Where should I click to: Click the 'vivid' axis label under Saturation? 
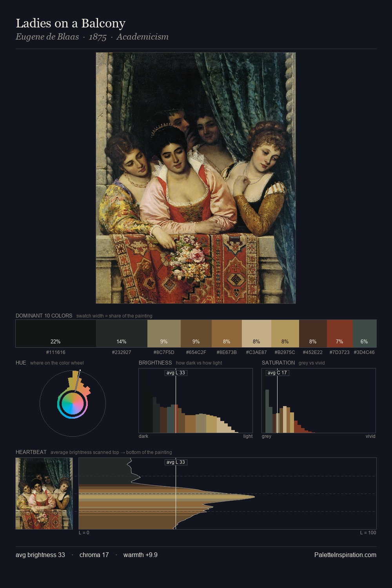point(370,436)
